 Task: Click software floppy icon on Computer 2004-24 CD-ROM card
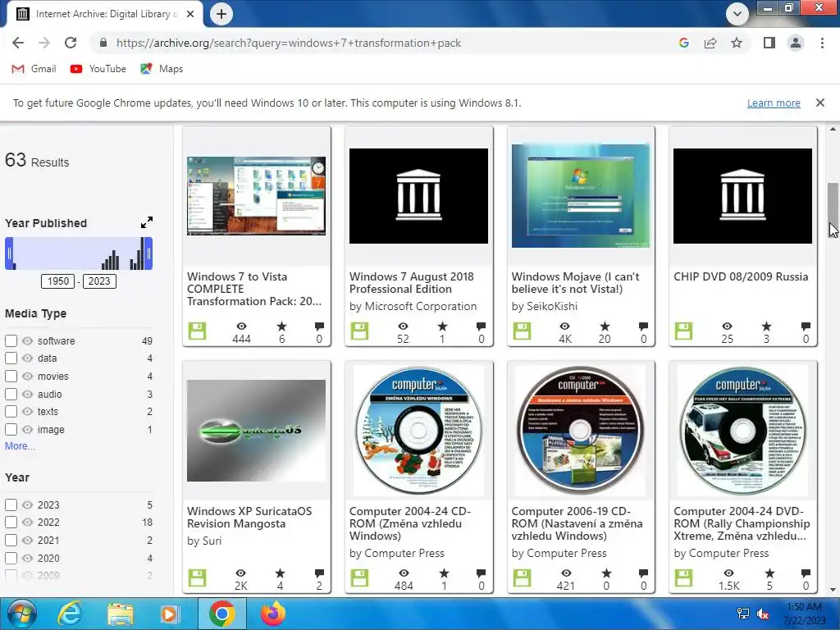coord(359,578)
